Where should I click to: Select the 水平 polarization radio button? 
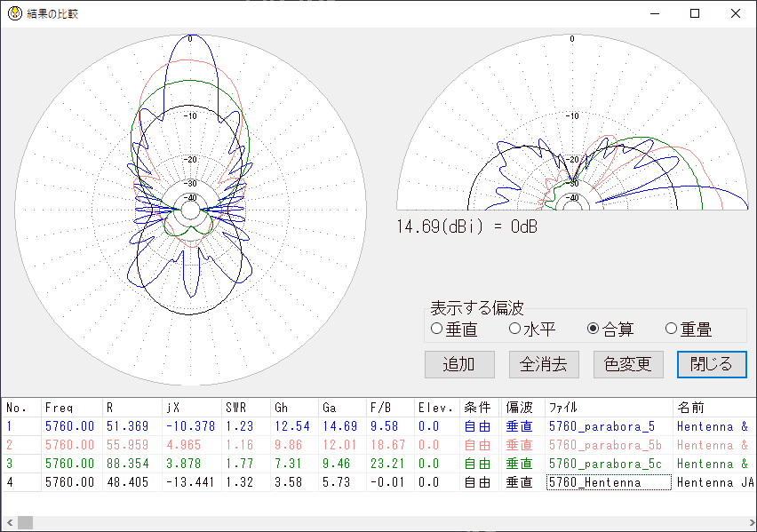[514, 330]
